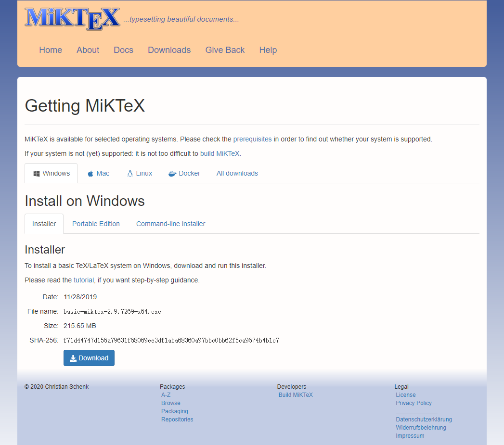The width and height of the screenshot is (504, 445).
Task: Follow the prerequisites link
Action: point(252,139)
